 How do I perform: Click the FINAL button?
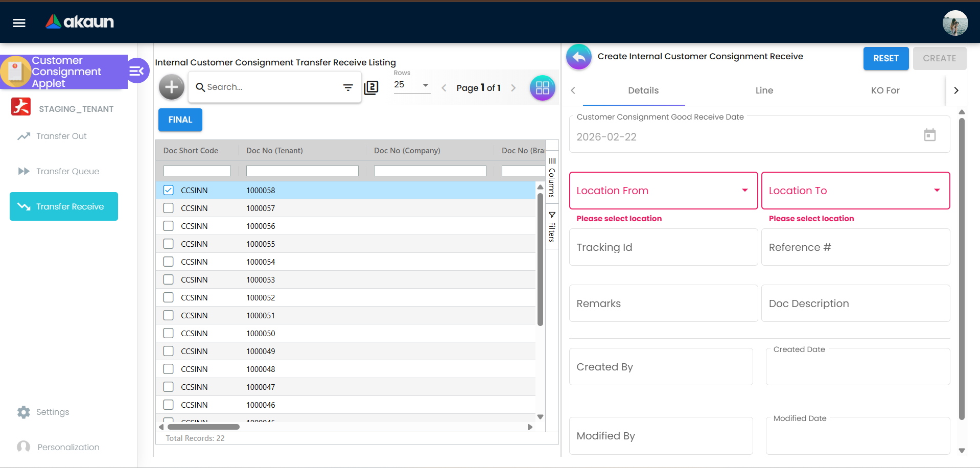[x=180, y=120]
